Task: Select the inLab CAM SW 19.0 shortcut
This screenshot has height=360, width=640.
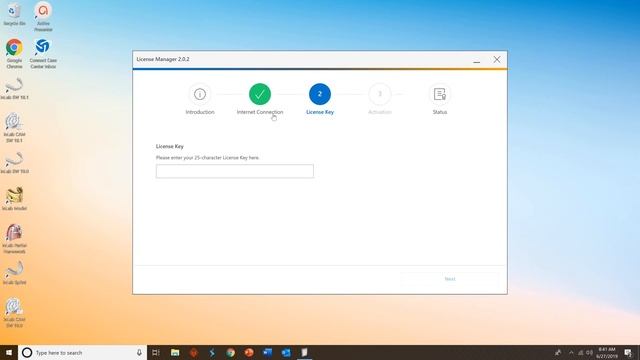Action: [14, 313]
